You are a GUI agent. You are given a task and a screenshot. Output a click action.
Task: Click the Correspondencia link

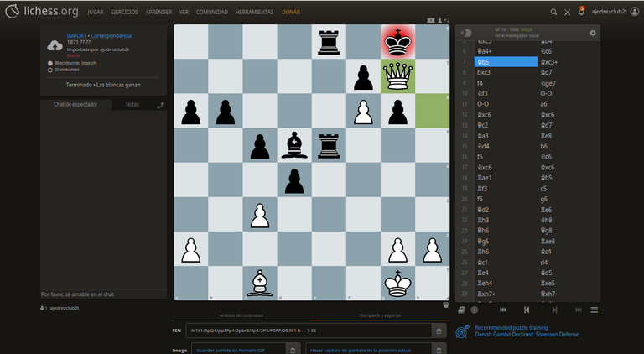112,36
